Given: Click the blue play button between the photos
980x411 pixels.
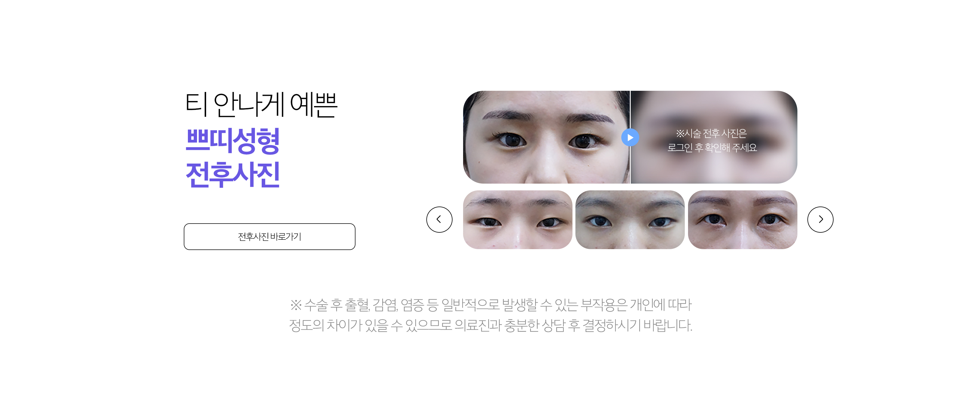Looking at the screenshot, I should pyautogui.click(x=630, y=137).
